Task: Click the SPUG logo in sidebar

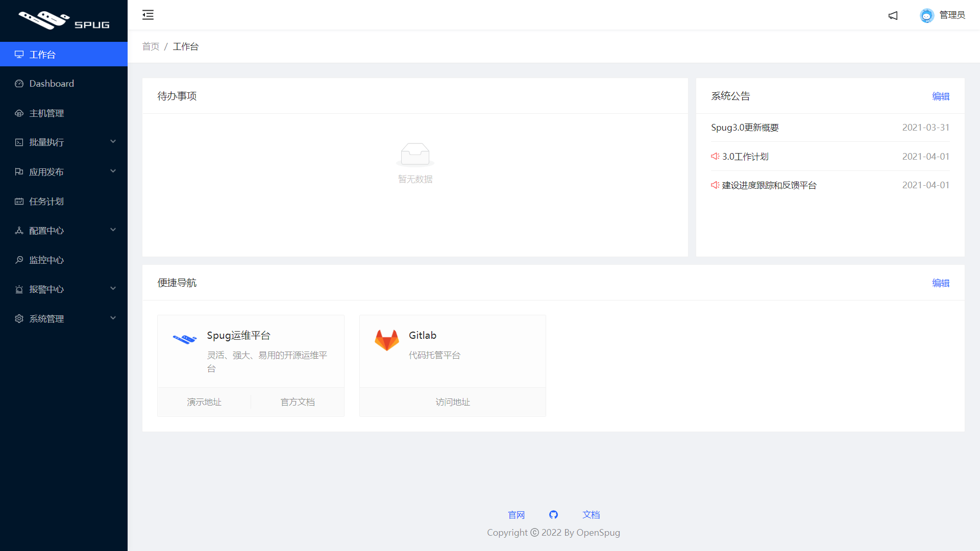Action: (64, 20)
